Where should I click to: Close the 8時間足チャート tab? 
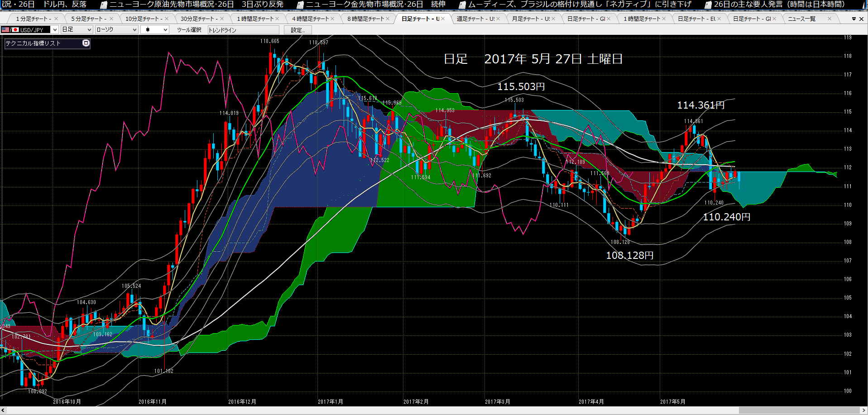pyautogui.click(x=388, y=19)
